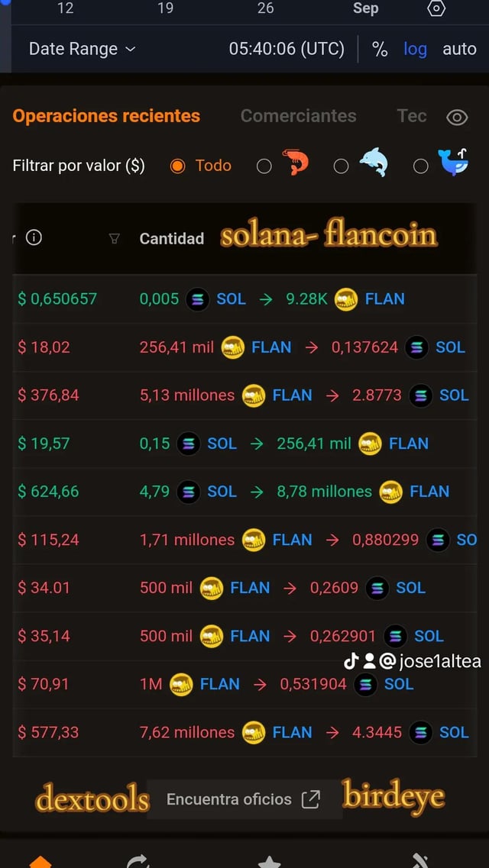Screen dimensions: 489x868
Task: Select the shrimp value filter radio button
Action: [264, 166]
